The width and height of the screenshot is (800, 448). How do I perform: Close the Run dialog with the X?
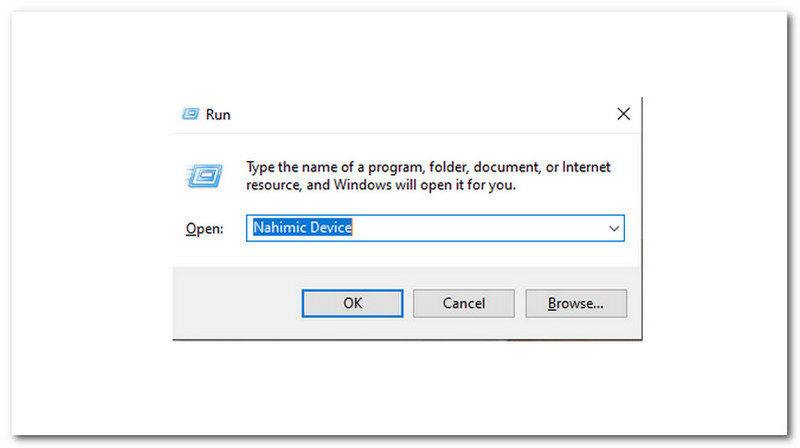tap(623, 114)
